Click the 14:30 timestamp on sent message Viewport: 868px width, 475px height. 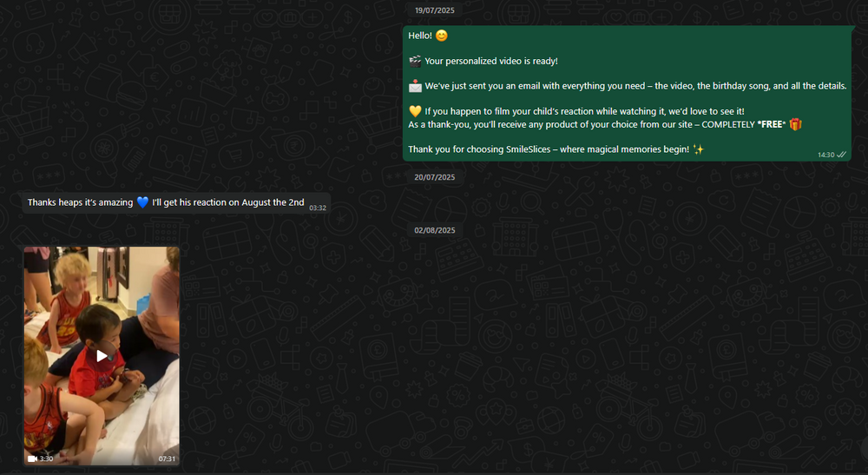pyautogui.click(x=825, y=155)
